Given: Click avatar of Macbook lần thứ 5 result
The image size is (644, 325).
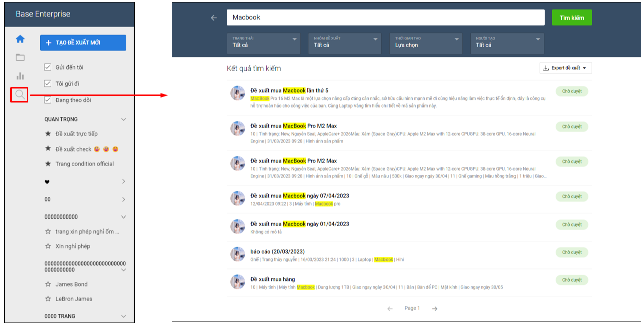Looking at the screenshot, I should 238,93.
